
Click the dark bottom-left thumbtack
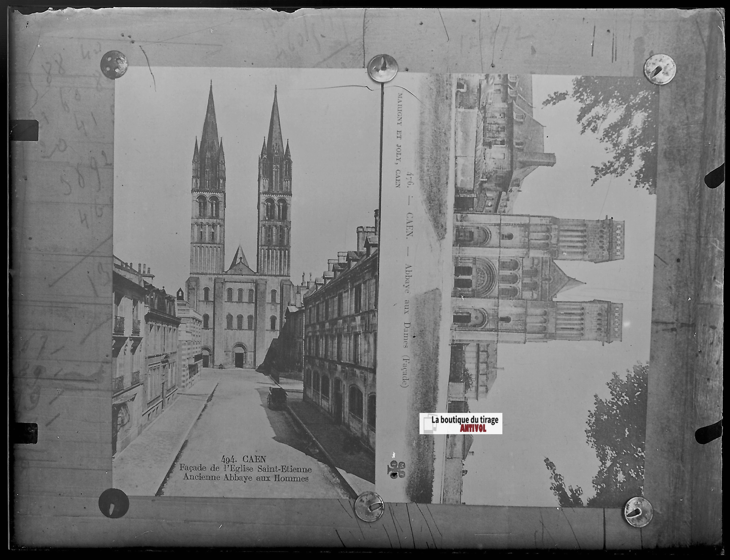[114, 503]
